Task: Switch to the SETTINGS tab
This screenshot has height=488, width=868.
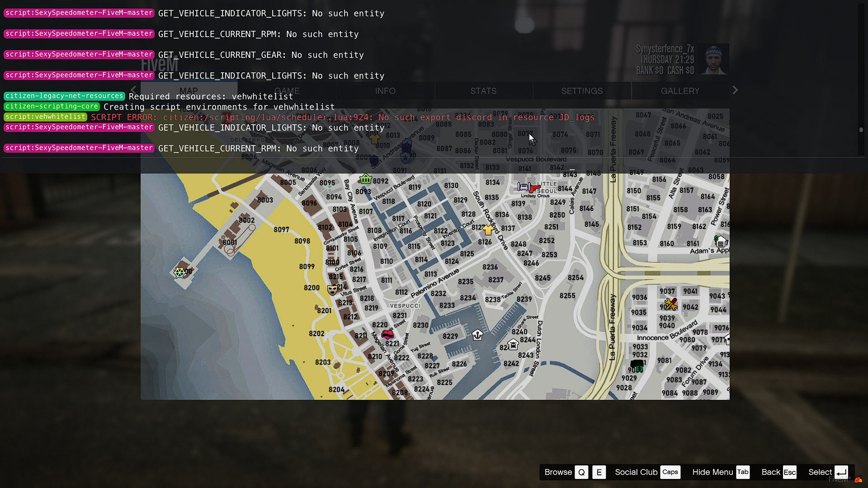Action: click(x=582, y=91)
